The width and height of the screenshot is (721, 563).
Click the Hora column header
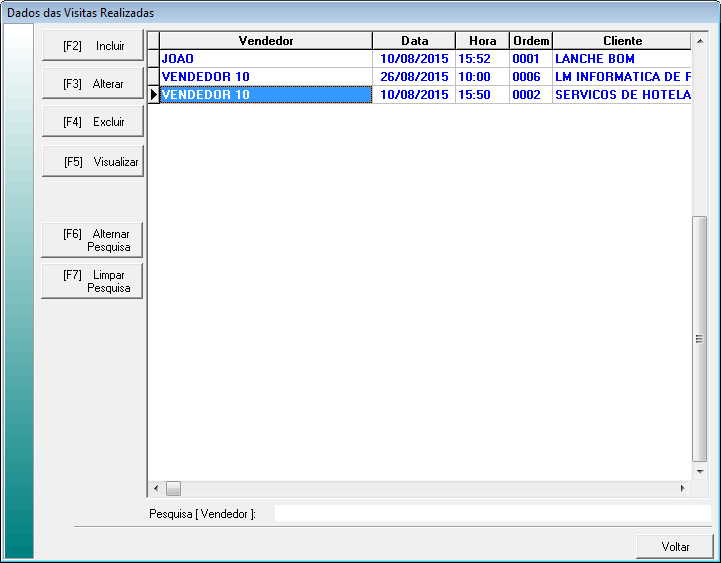pyautogui.click(x=482, y=41)
